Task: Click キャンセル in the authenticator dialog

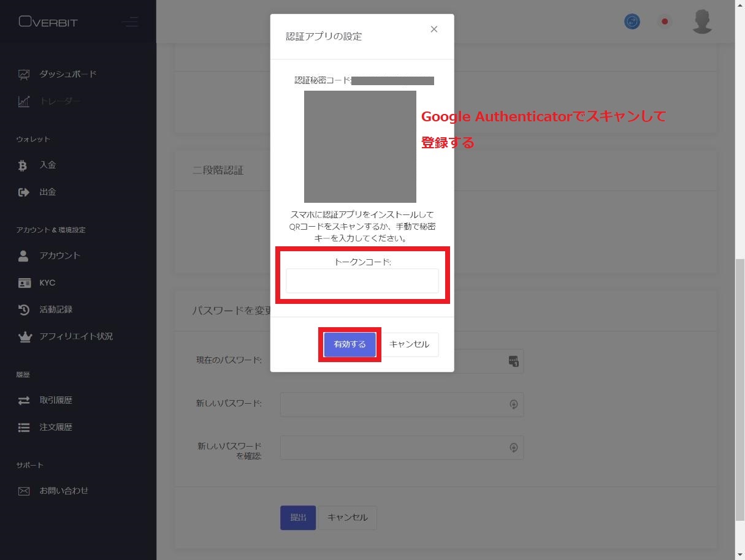Action: coord(410,344)
